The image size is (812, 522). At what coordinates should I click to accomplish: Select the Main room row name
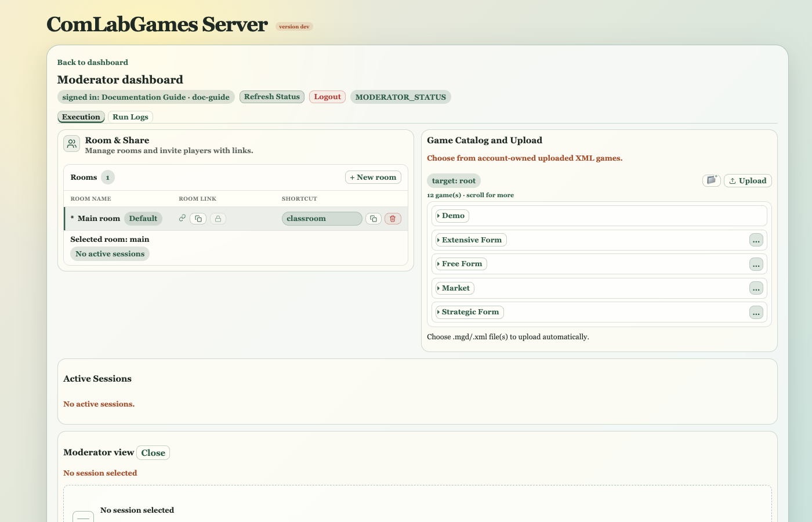[99, 219]
